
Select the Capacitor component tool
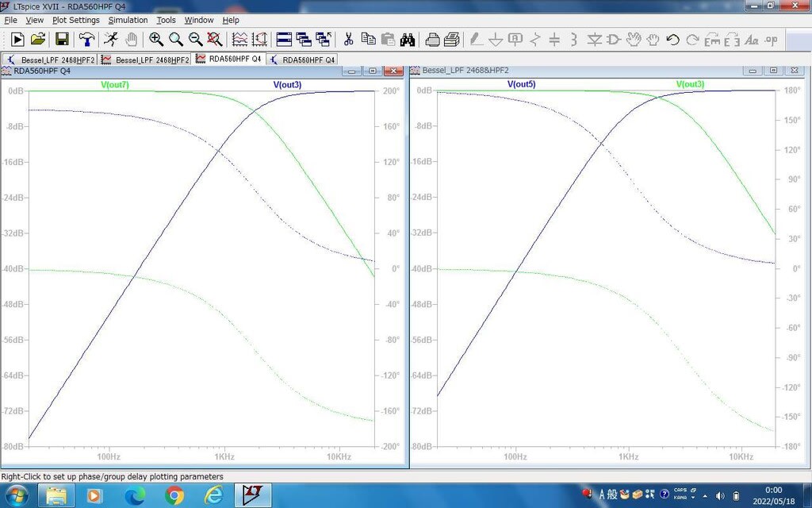pos(554,40)
